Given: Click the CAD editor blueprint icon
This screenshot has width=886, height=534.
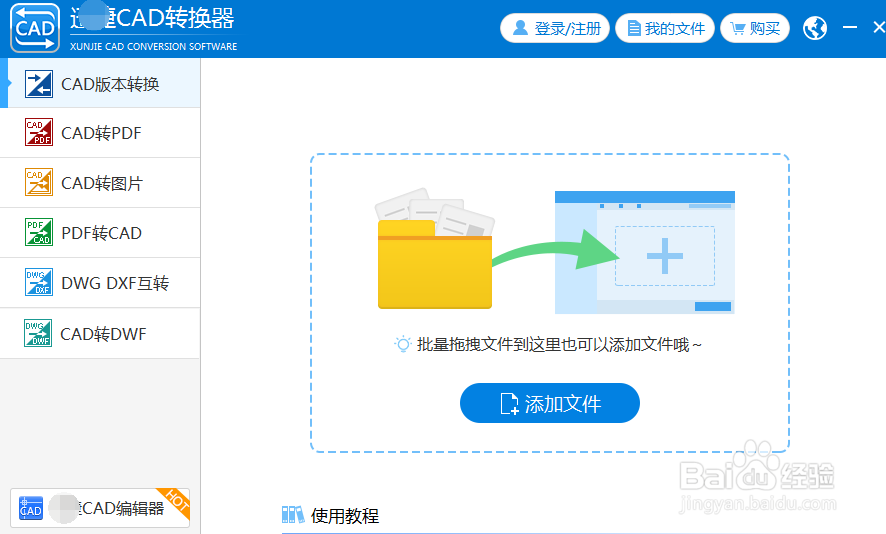Looking at the screenshot, I should click(x=31, y=508).
